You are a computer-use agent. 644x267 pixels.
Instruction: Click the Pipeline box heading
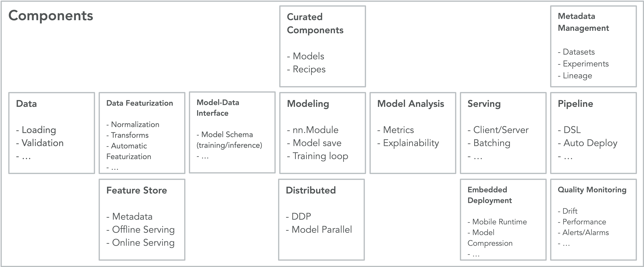tap(575, 104)
